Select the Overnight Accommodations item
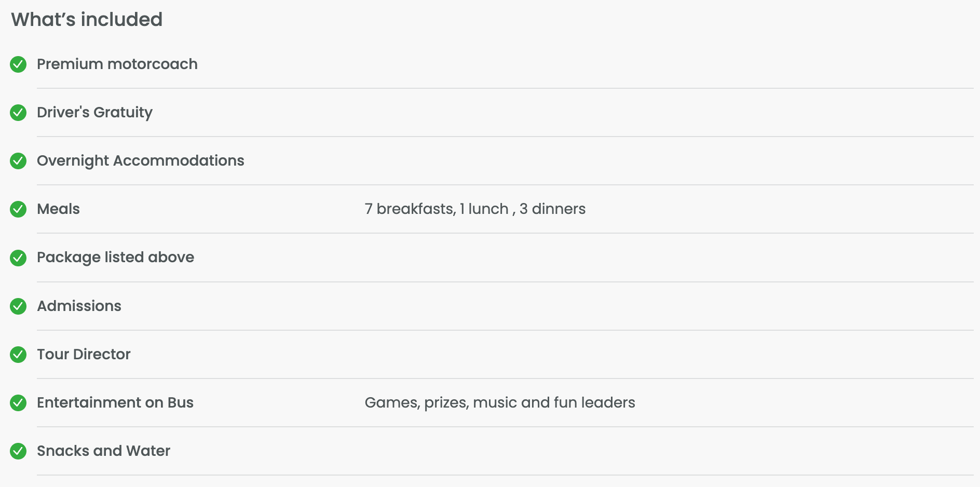Screen dimensions: 980x487 141,161
